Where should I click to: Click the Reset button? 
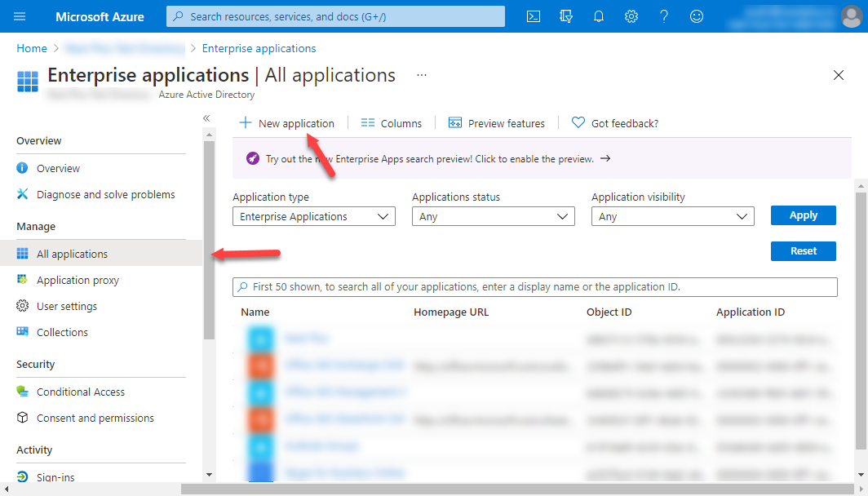[x=804, y=250]
